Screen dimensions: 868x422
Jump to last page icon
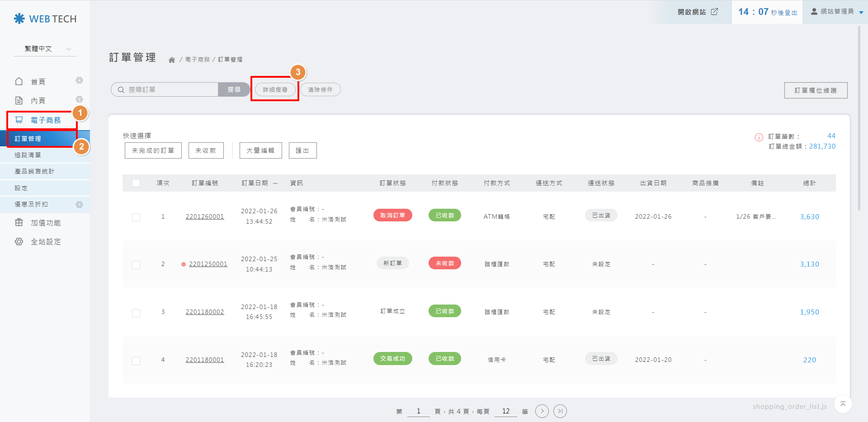click(x=560, y=411)
